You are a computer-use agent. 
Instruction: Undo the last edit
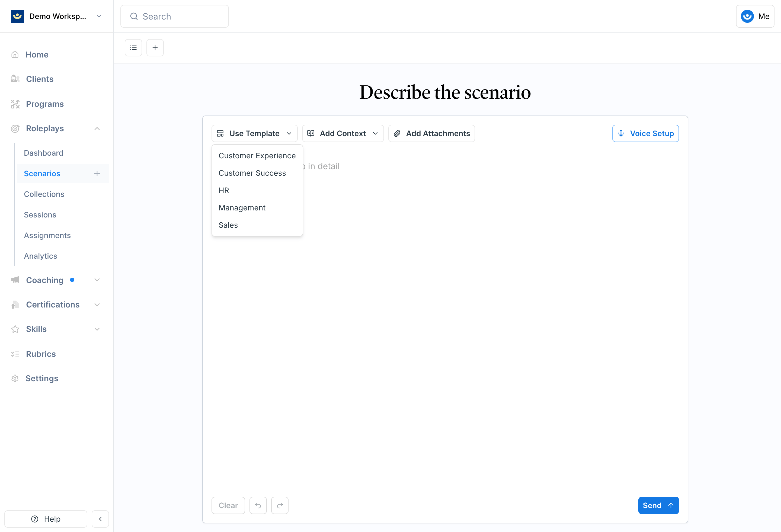click(258, 505)
